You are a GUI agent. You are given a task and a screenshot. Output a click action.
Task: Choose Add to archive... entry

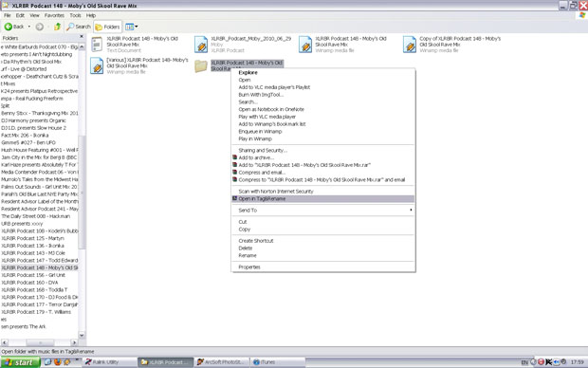tap(323, 157)
